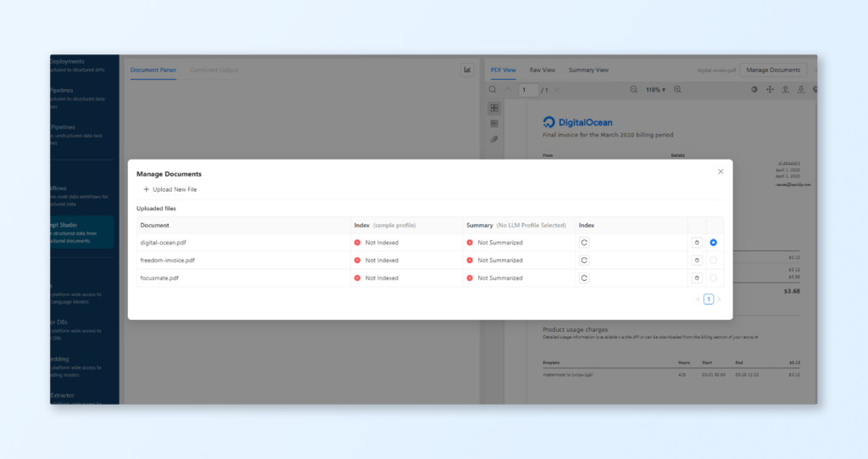Image resolution: width=868 pixels, height=459 pixels.
Task: Delete the digital-ocean.pdf document
Action: click(697, 243)
